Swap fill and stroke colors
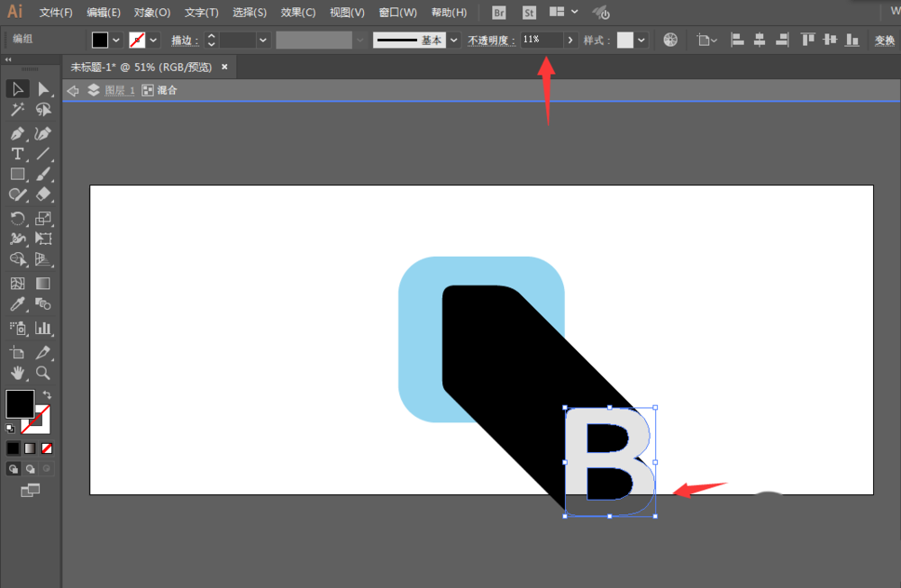This screenshot has width=901, height=588. [47, 395]
